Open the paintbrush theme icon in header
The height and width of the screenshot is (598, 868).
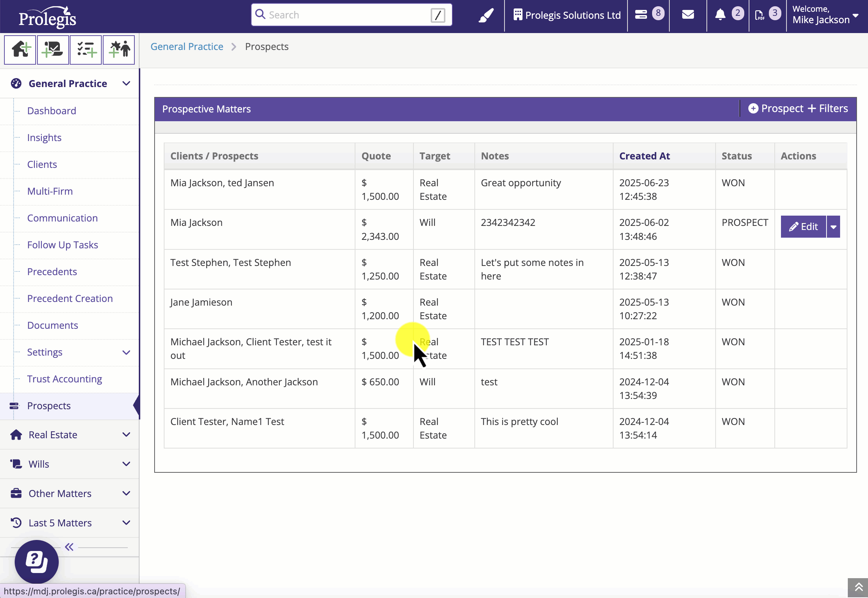point(486,15)
